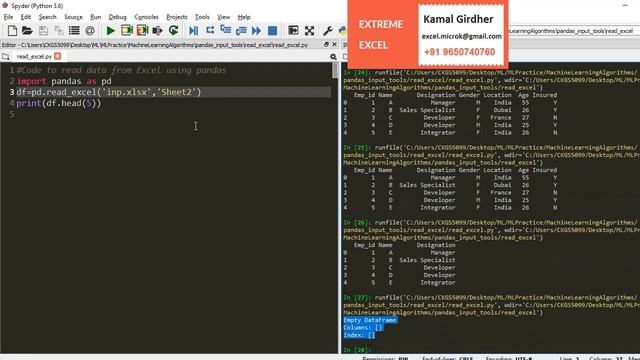Run file with green play button

click(111, 31)
